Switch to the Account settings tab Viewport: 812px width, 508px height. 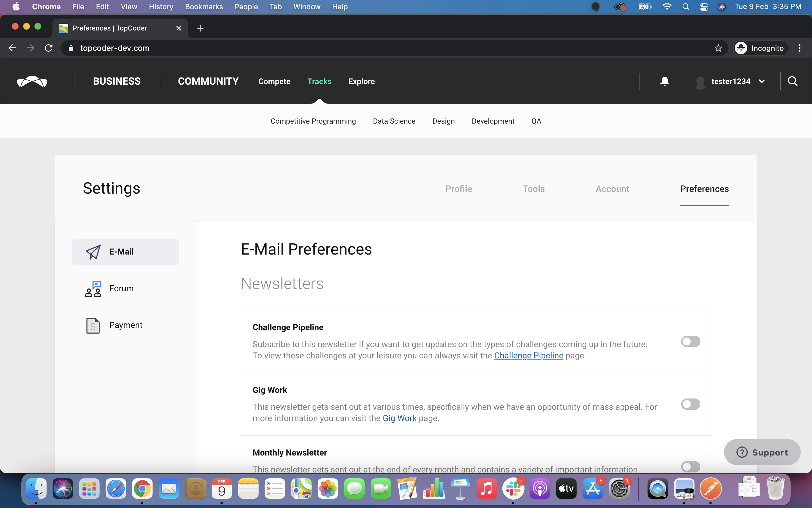(x=612, y=189)
